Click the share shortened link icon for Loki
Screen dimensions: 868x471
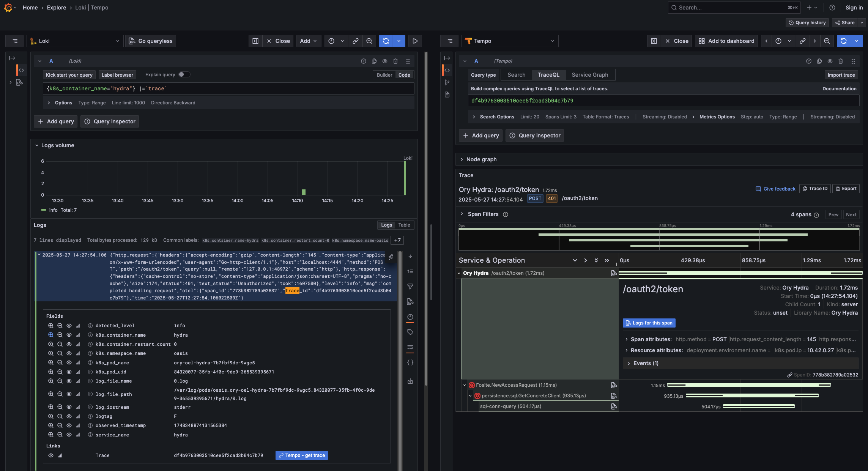pos(356,41)
